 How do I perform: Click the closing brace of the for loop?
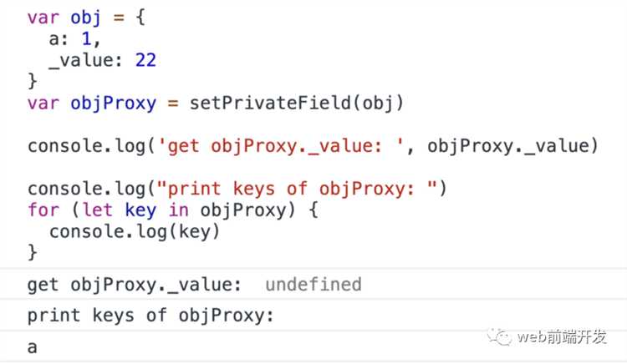coord(33,252)
